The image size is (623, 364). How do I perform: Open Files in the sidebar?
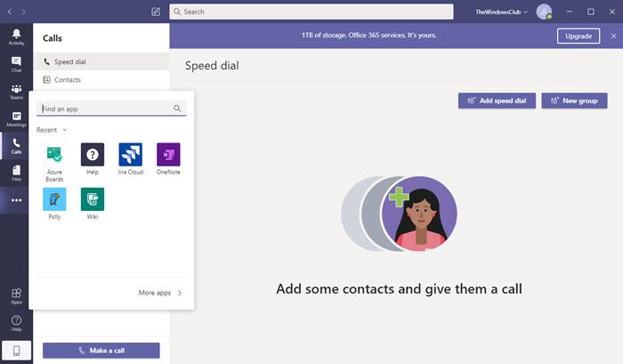pyautogui.click(x=16, y=174)
